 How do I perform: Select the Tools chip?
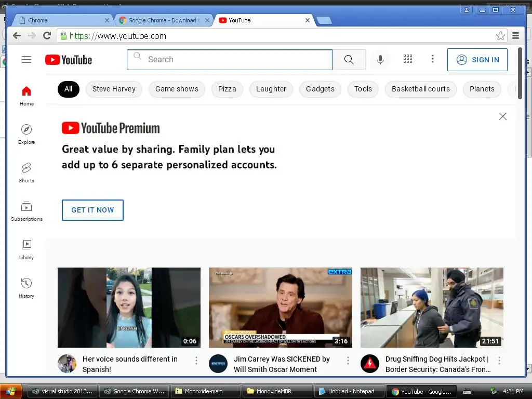click(x=363, y=89)
